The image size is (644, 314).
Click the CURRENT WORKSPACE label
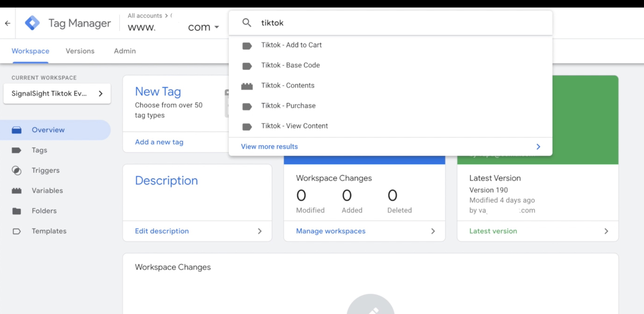(44, 78)
